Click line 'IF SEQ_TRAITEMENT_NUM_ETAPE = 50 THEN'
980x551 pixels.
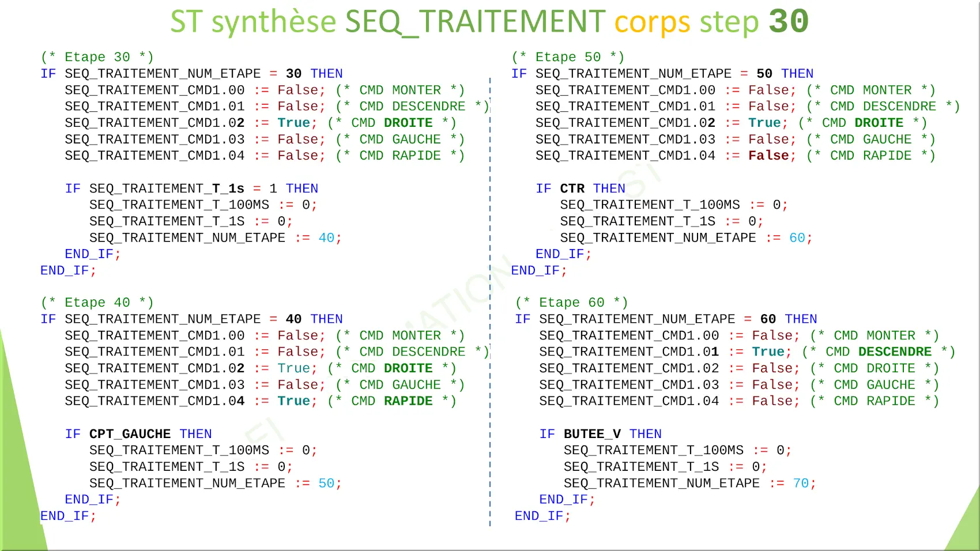pyautogui.click(x=662, y=74)
